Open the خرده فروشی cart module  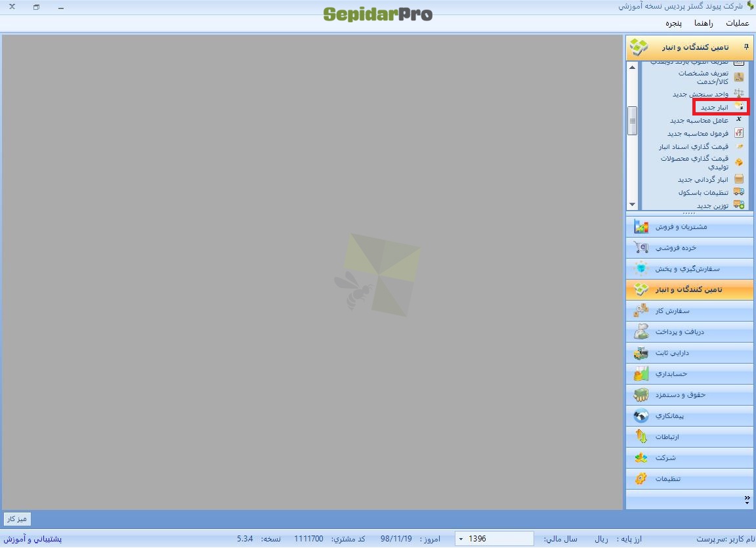click(x=690, y=247)
